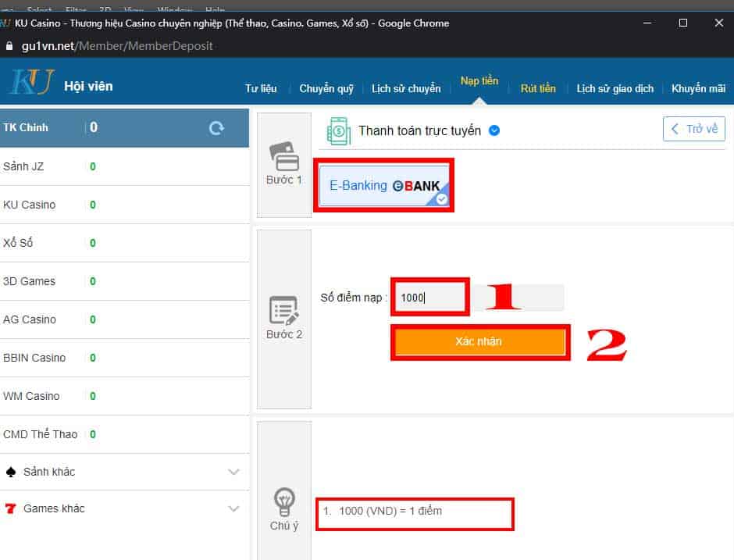Select the BBIN Casino row
Image resolution: width=734 pixels, height=560 pixels.
point(124,358)
